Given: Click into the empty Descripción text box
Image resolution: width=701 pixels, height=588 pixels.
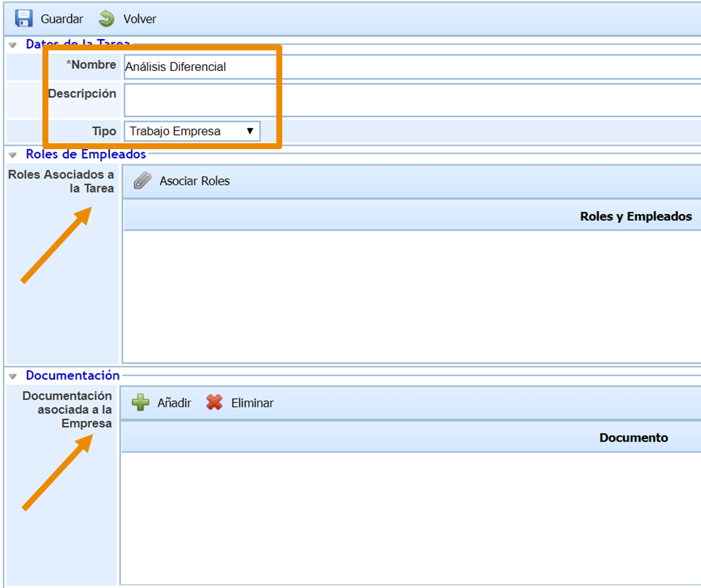Looking at the screenshot, I should pyautogui.click(x=411, y=100).
